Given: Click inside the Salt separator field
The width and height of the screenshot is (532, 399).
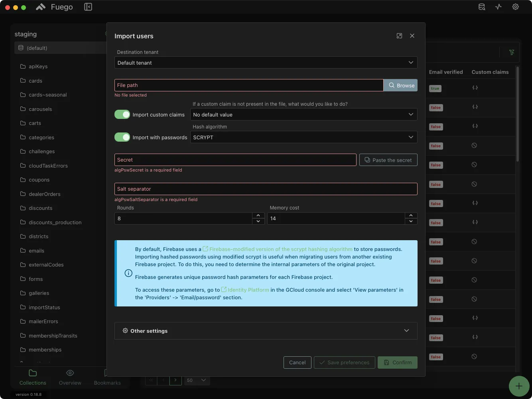Looking at the screenshot, I should (266, 189).
